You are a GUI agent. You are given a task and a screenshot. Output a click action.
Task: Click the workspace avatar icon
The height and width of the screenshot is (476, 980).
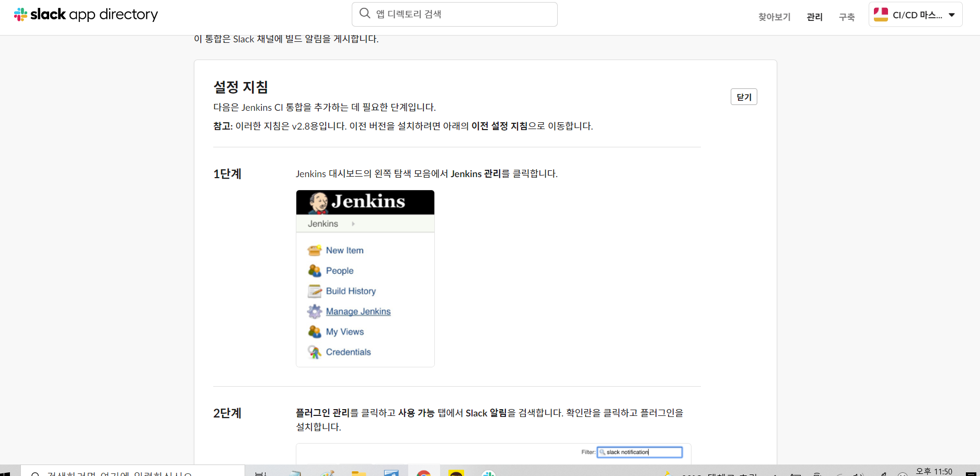click(881, 15)
